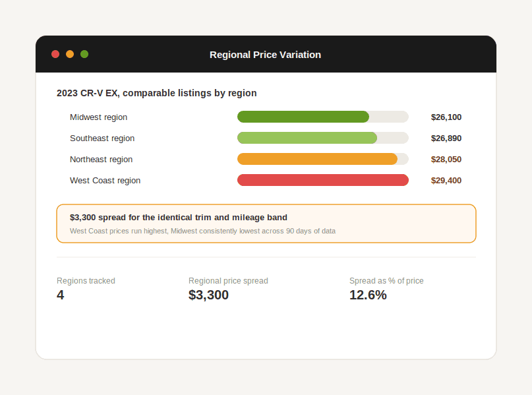Click the $26,890 price value
The width and height of the screenshot is (532, 395).
[x=446, y=138]
